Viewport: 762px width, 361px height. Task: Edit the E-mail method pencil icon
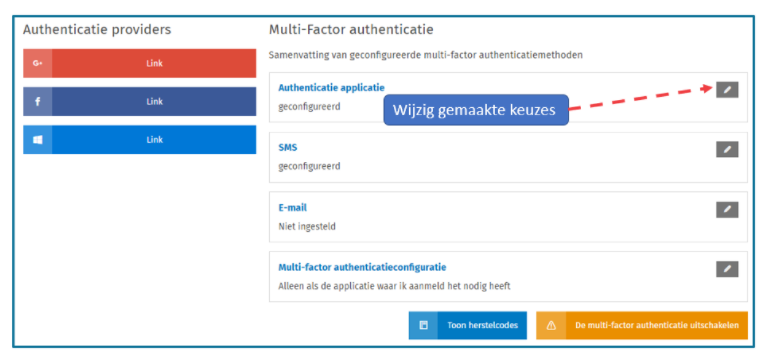coord(727,209)
